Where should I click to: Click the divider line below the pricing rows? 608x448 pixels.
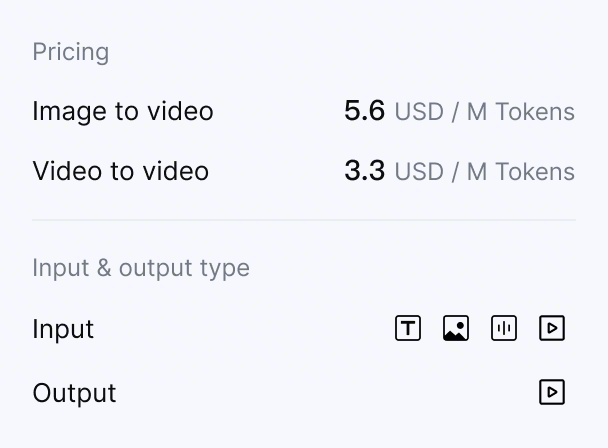(x=304, y=220)
